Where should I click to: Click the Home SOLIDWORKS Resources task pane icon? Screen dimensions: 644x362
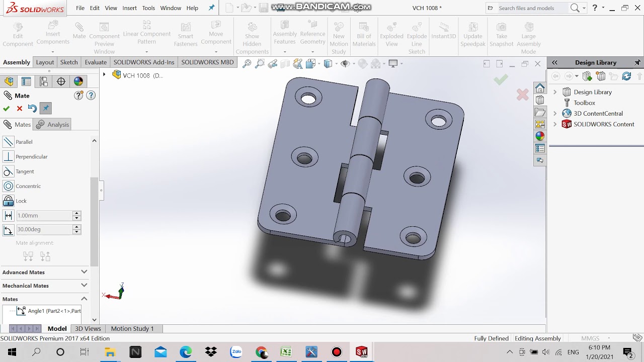pyautogui.click(x=540, y=88)
